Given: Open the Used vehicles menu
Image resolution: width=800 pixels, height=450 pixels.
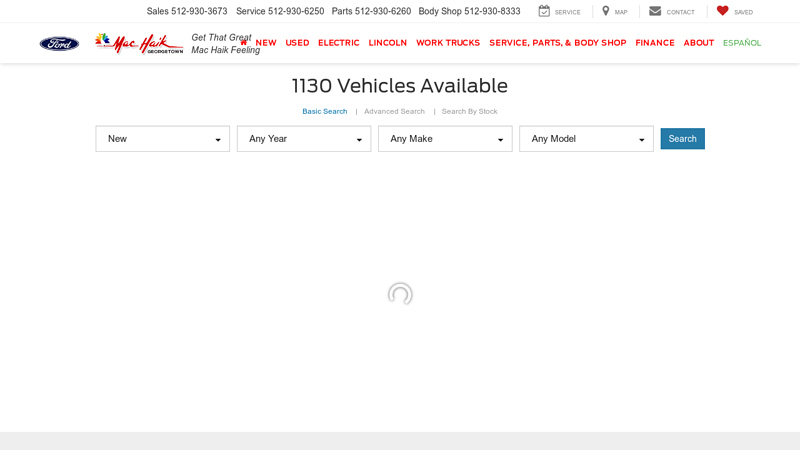Looking at the screenshot, I should click(x=297, y=43).
